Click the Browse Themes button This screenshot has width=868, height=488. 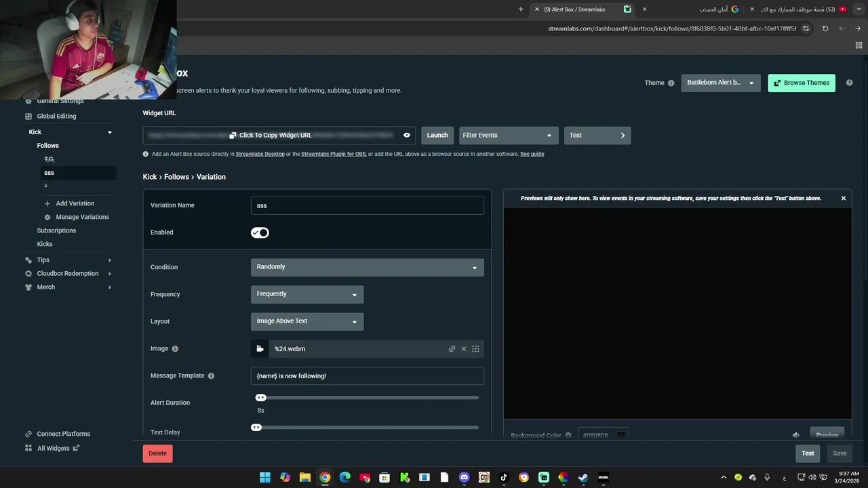802,83
